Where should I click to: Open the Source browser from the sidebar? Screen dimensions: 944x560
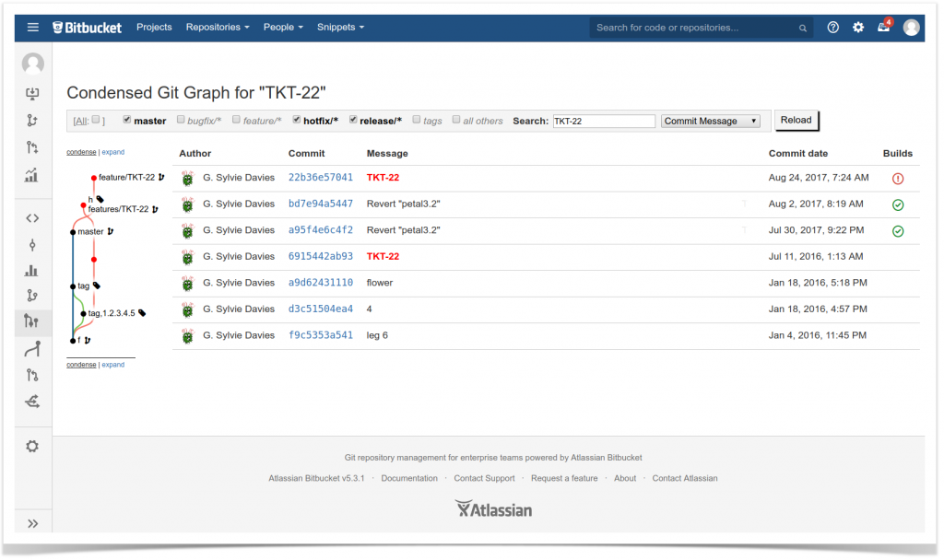32,217
